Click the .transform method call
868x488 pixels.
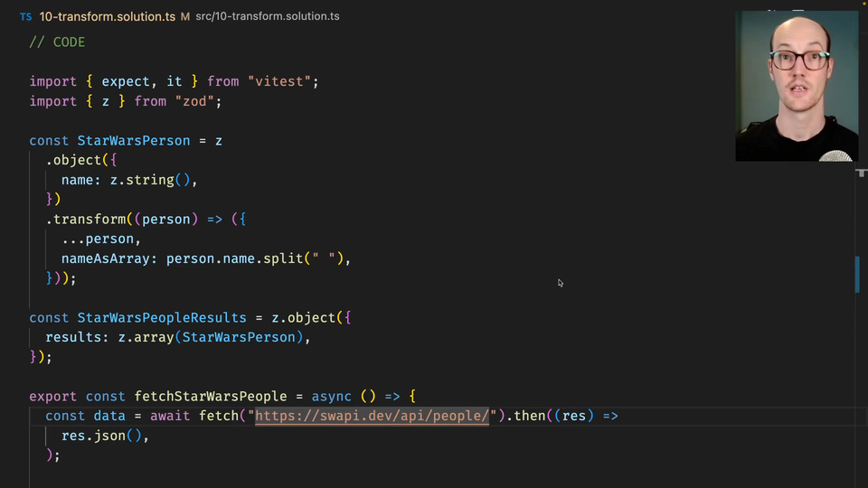89,219
